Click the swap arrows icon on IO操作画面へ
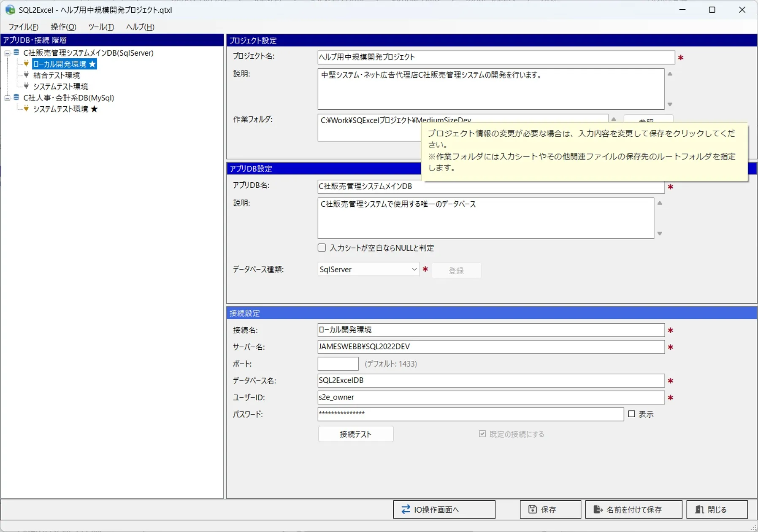This screenshot has height=532, width=758. (406, 509)
